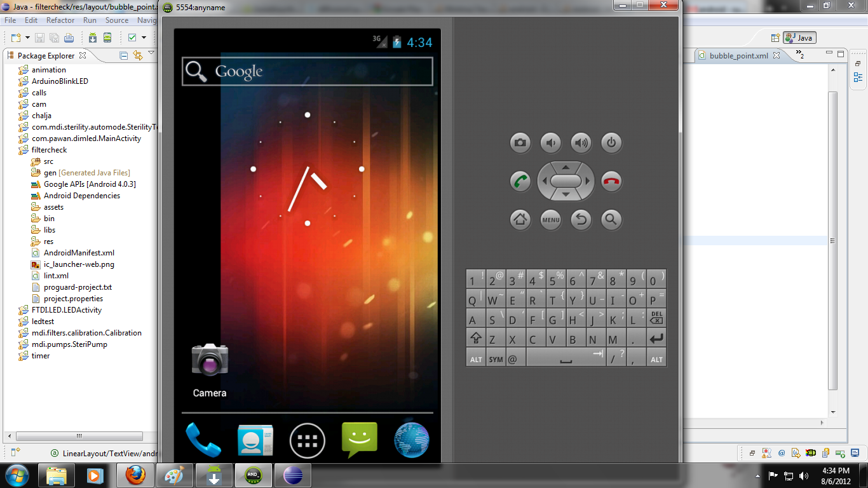Open the People contacts app in the dock
Screen dimensions: 868x488
tap(255, 440)
